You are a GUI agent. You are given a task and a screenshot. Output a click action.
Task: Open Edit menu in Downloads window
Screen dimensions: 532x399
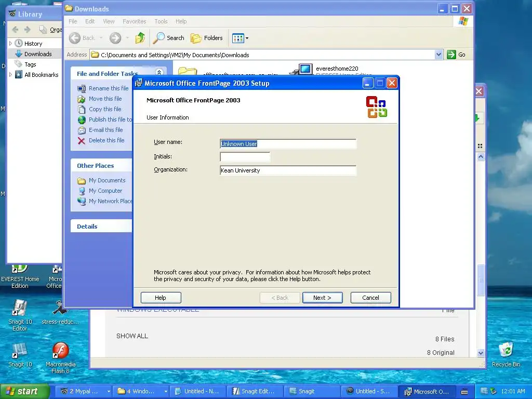[90, 21]
